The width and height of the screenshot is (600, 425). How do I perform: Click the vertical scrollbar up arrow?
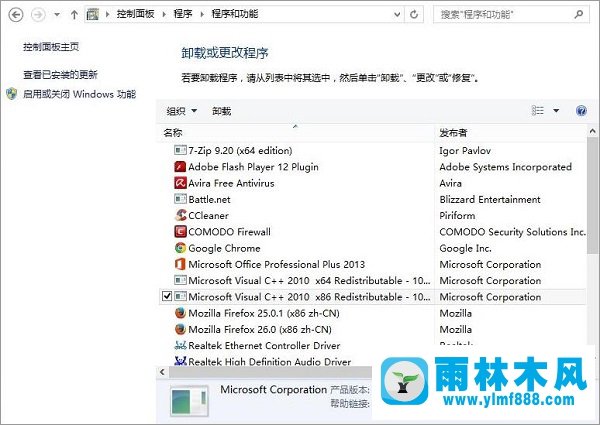tap(592, 131)
